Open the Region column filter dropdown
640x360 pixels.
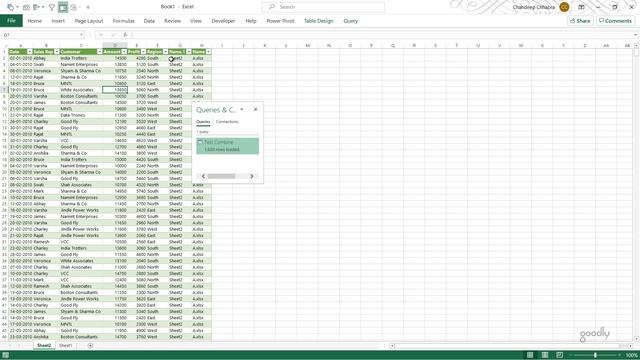click(x=165, y=52)
